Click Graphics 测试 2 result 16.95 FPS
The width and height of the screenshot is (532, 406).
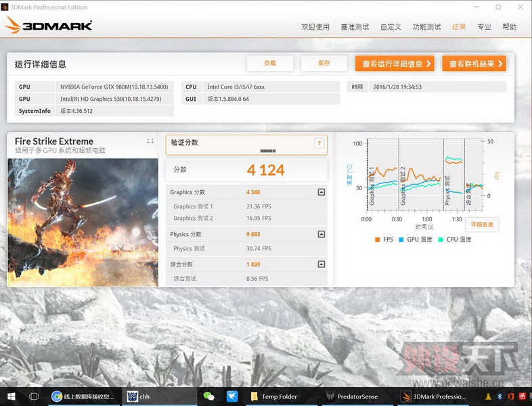coord(259,218)
